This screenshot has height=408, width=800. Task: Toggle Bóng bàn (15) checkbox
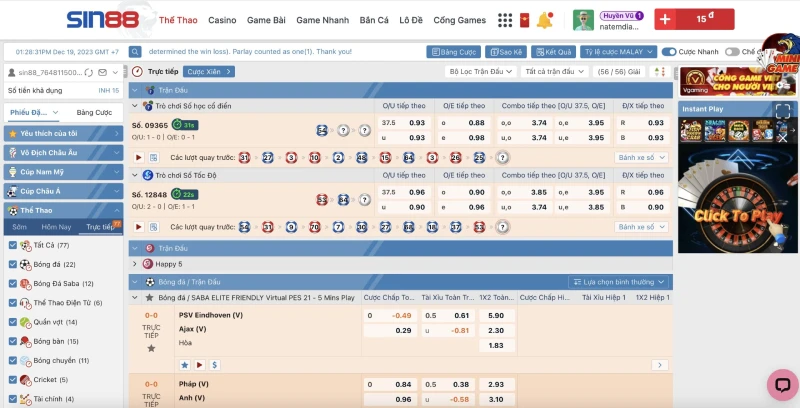pos(13,341)
